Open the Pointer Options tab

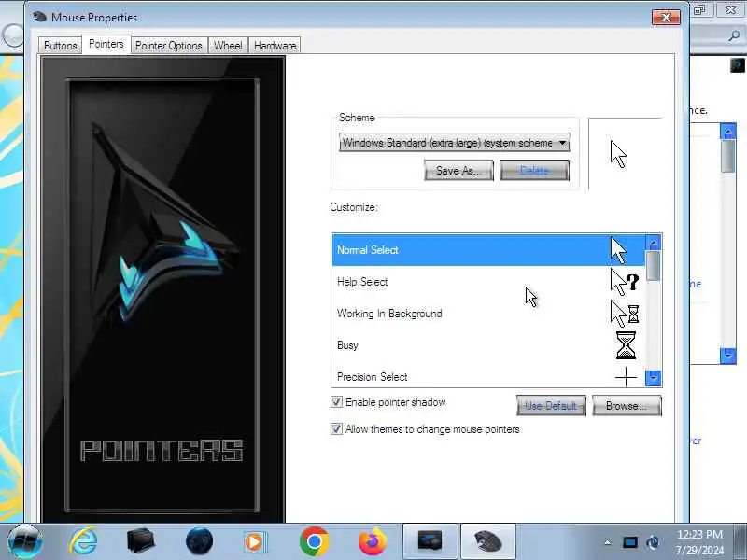(169, 46)
